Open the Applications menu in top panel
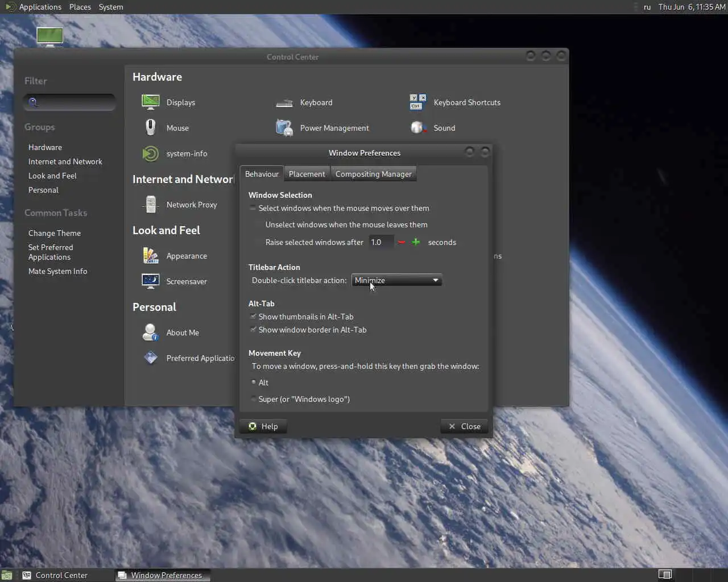Screen dimensions: 728x582 coord(40,7)
